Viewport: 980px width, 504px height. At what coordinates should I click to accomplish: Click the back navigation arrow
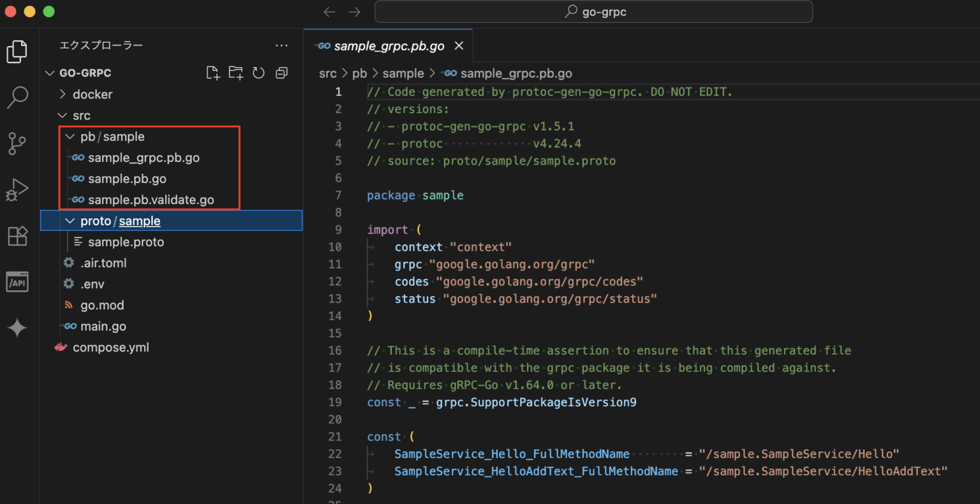(x=329, y=11)
